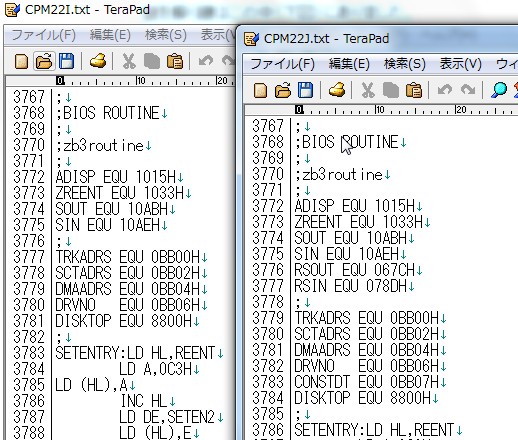The width and height of the screenshot is (518, 440).
Task: Click New file icon in CPM22I window
Action: click(22, 62)
